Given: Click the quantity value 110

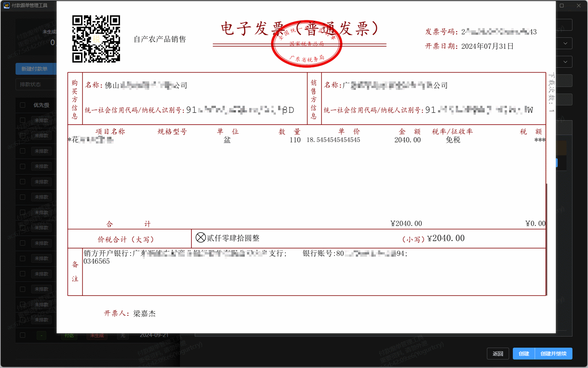Looking at the screenshot, I should click(x=295, y=140).
